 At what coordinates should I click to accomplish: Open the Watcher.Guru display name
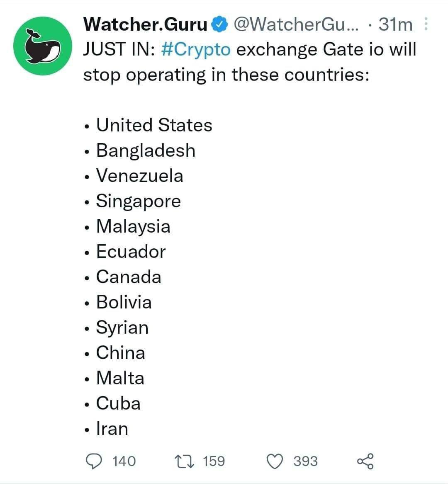145,24
